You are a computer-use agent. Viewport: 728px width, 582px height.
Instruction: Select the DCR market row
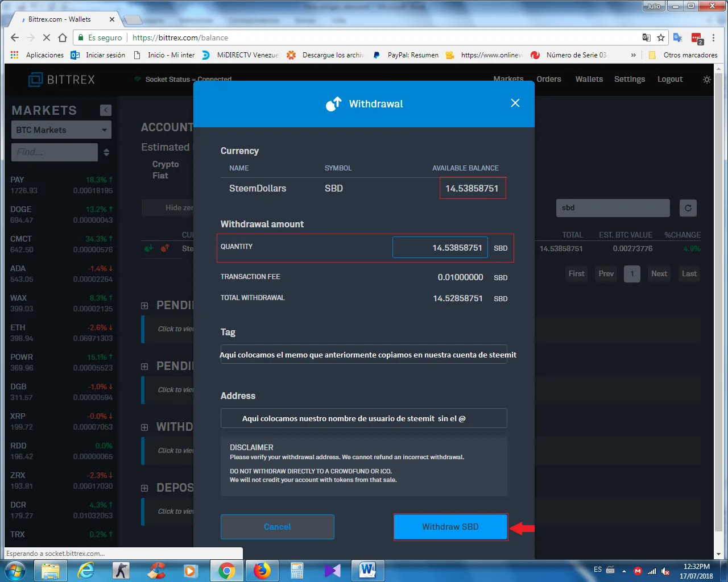[61, 510]
